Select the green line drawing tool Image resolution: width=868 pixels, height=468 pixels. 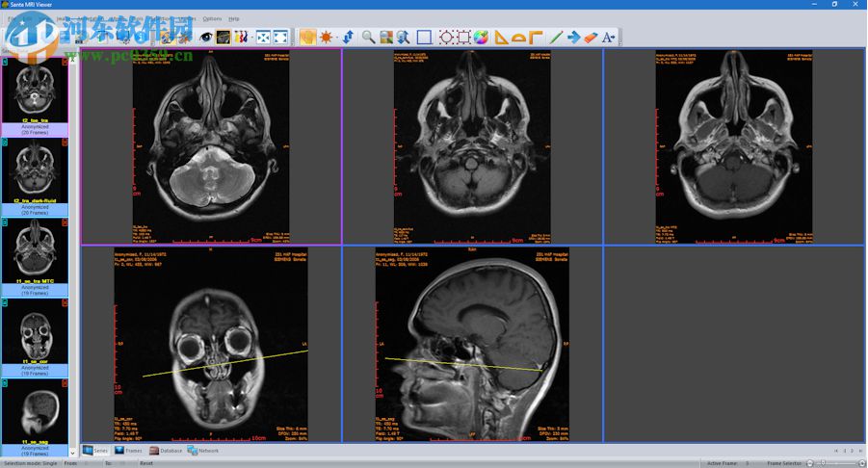tap(556, 37)
